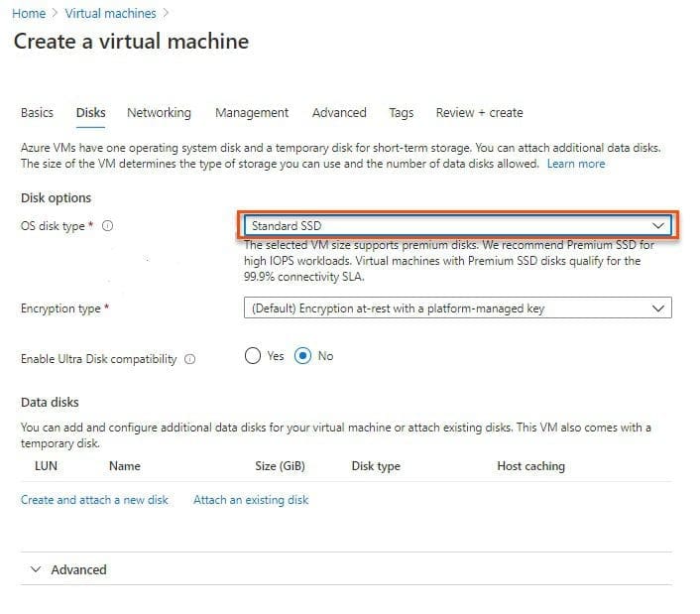Open the Learn more link
This screenshot has width=700, height=614.
[575, 164]
